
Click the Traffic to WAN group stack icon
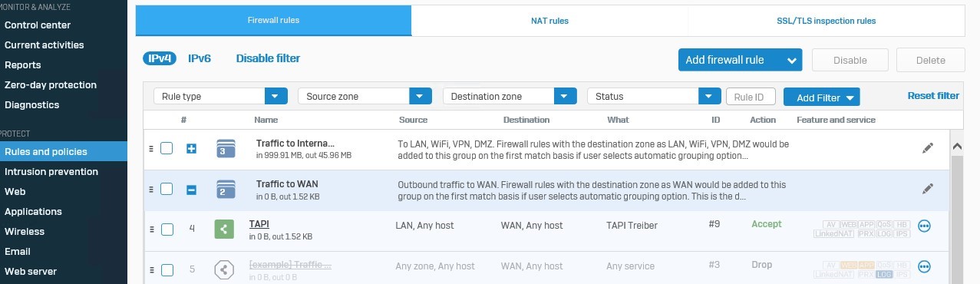[x=226, y=189]
